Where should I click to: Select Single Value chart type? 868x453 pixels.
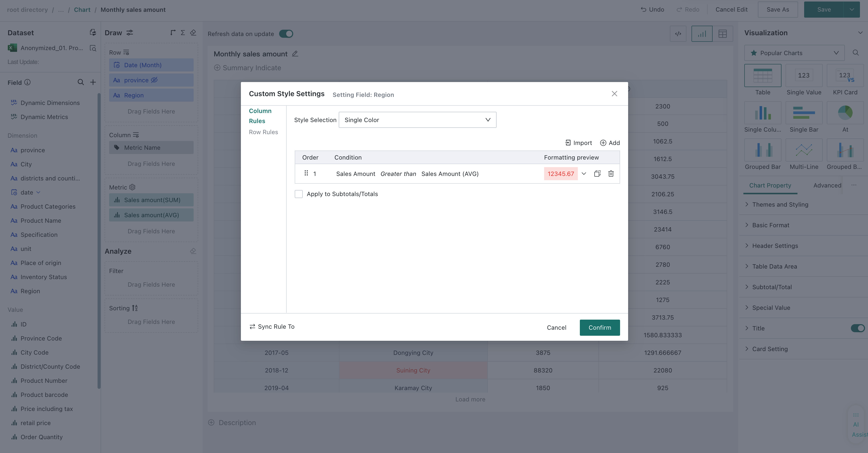[x=804, y=80]
